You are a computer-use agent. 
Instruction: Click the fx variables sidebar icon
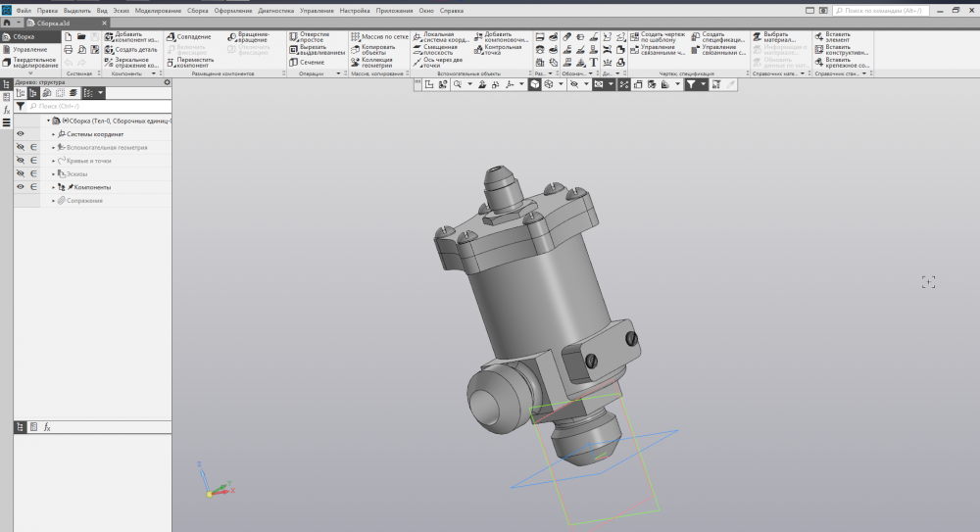click(6, 110)
